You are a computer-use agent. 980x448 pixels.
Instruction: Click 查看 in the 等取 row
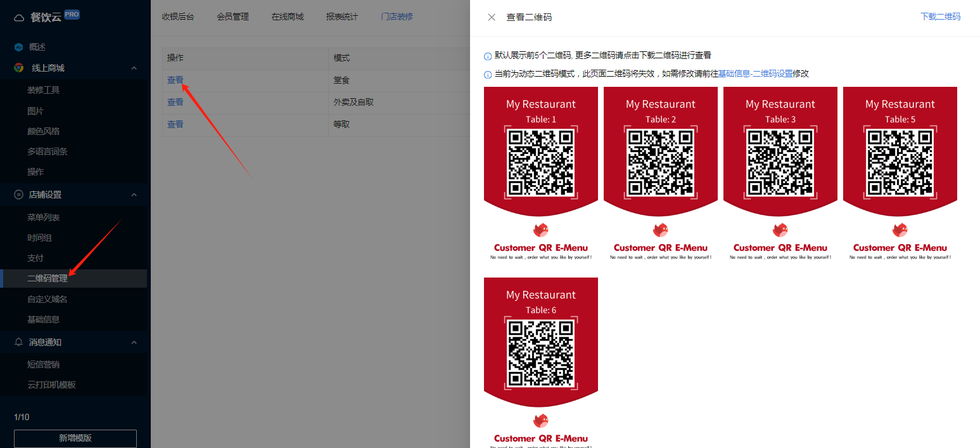175,124
